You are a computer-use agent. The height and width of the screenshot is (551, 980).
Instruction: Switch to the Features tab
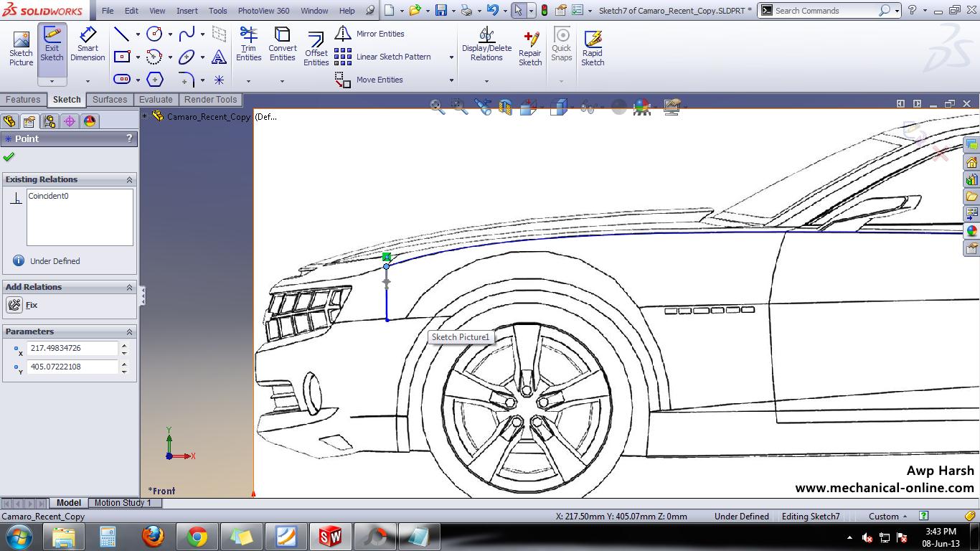pos(24,99)
